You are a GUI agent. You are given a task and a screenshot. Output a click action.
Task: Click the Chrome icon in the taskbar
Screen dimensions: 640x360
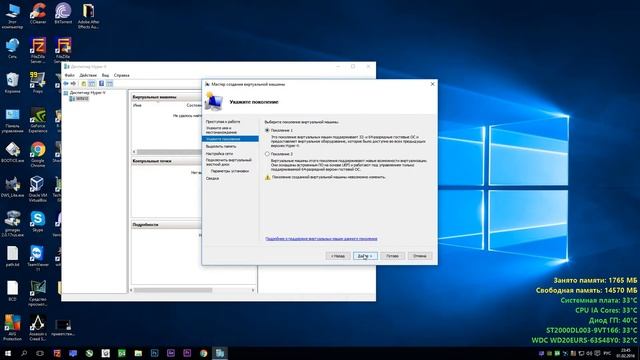coord(203,353)
